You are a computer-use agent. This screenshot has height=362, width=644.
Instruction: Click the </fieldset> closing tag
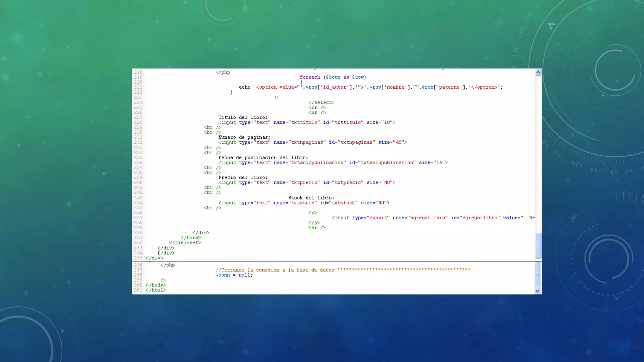[x=185, y=243]
